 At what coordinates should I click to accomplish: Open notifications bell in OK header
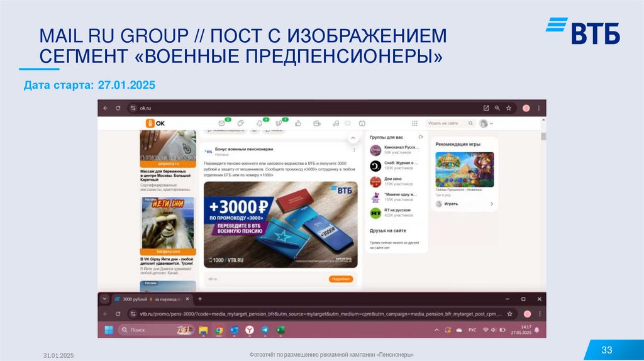tap(260, 123)
